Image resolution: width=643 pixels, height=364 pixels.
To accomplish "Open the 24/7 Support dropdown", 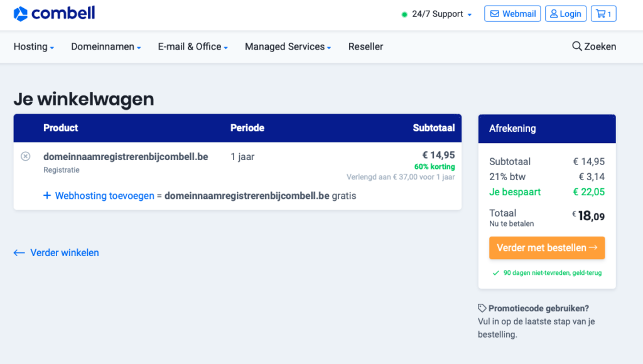I will click(441, 14).
